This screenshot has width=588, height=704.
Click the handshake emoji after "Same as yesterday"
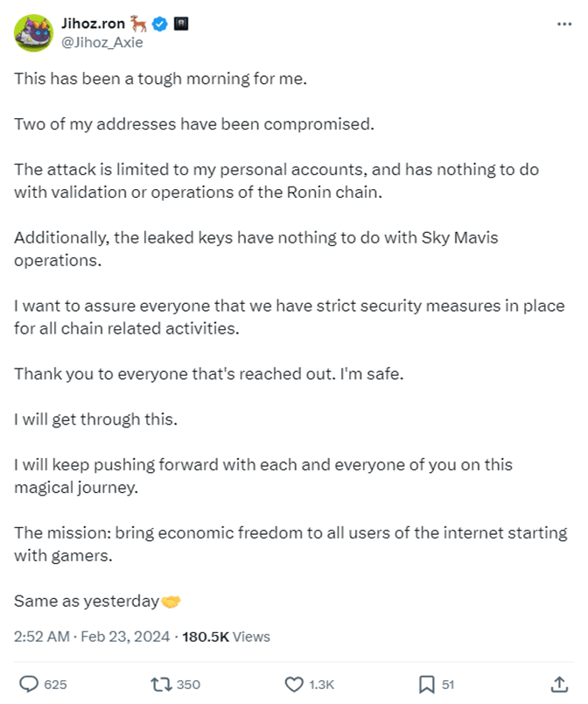coord(171,601)
